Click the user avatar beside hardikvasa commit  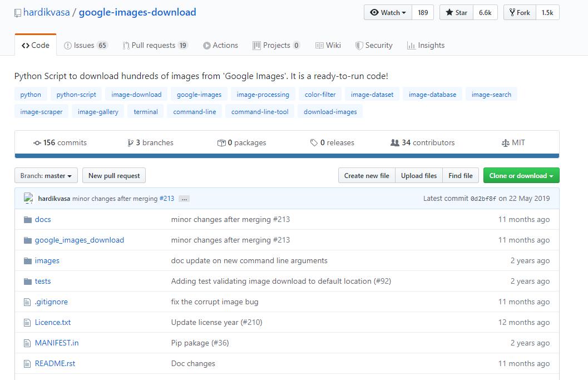click(x=29, y=198)
